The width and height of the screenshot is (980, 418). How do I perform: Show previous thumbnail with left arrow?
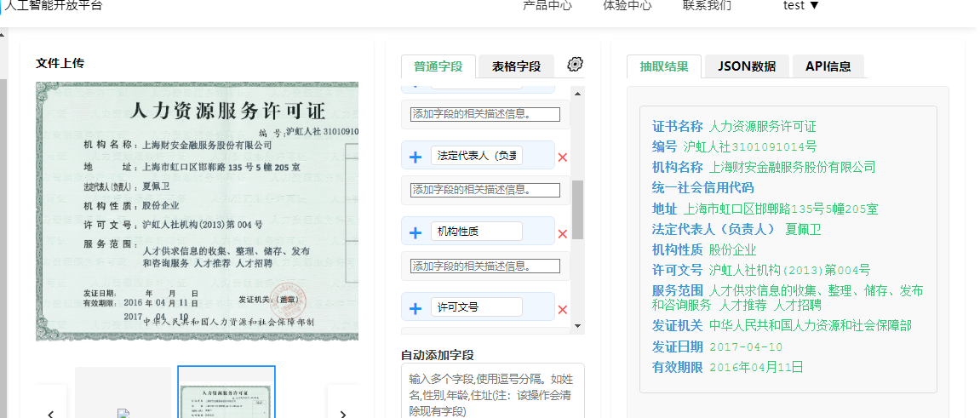coord(51,413)
